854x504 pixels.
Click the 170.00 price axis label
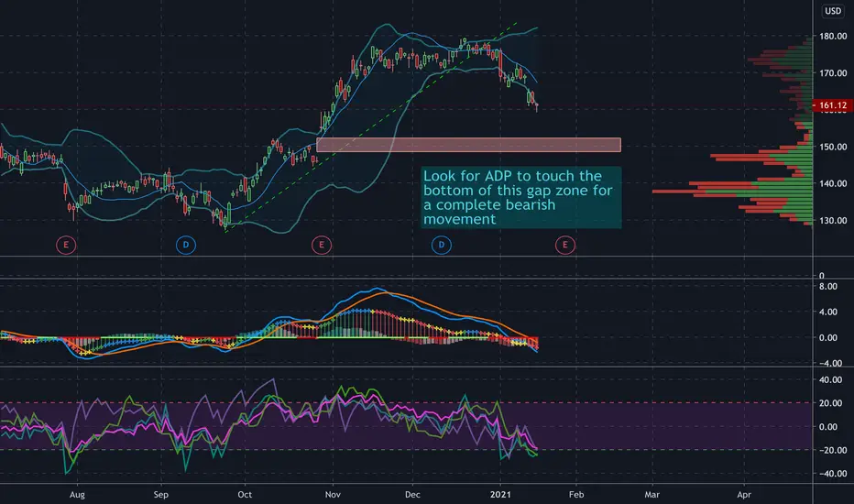[x=833, y=72]
